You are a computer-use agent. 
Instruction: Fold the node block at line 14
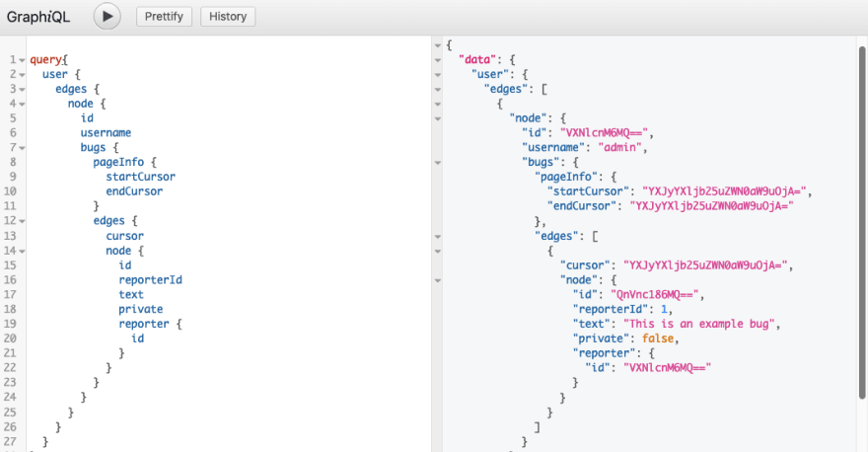click(22, 251)
